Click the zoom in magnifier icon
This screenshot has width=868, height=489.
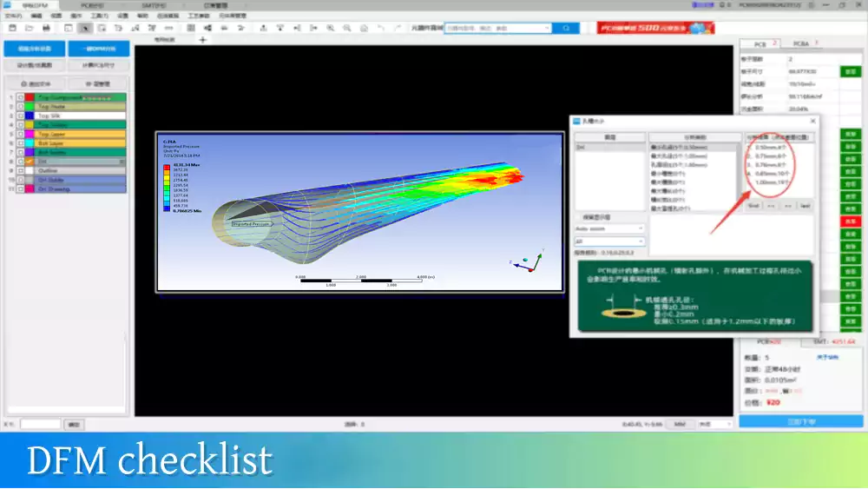pyautogui.click(x=331, y=28)
